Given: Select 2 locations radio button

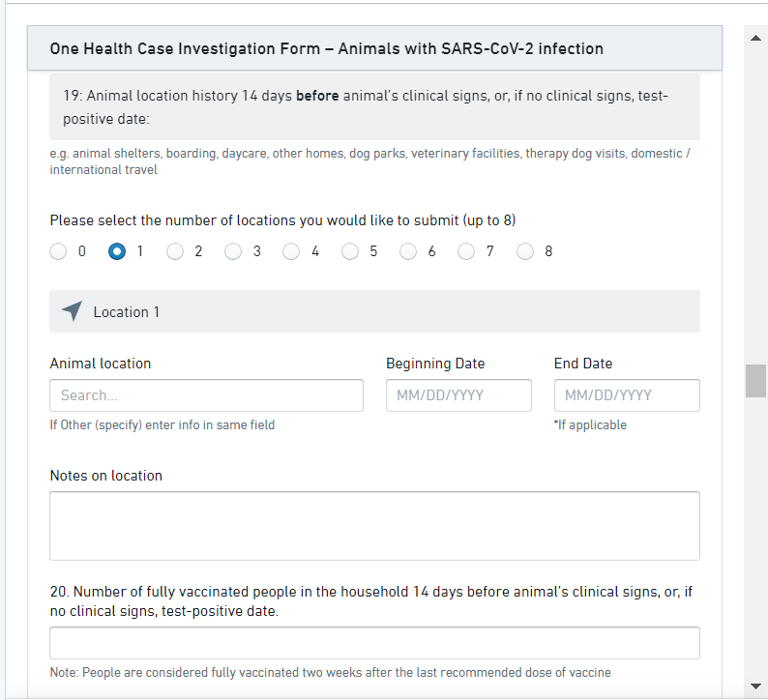Looking at the screenshot, I should [175, 251].
